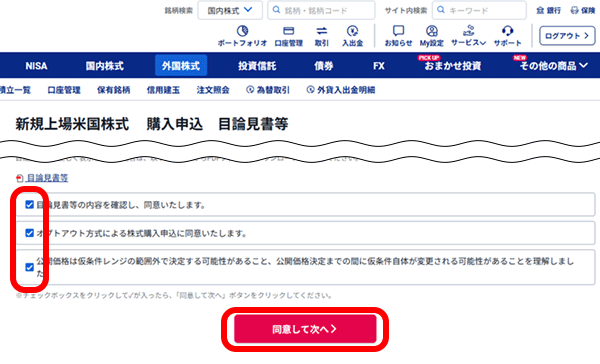Select the 債券 tab

(x=323, y=66)
